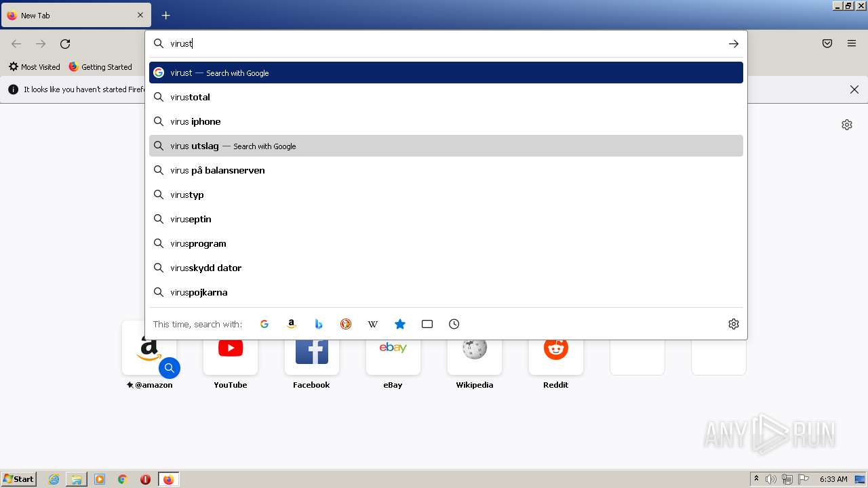Open the clock showing 6:33 AM
The width and height of the screenshot is (868, 488).
833,479
